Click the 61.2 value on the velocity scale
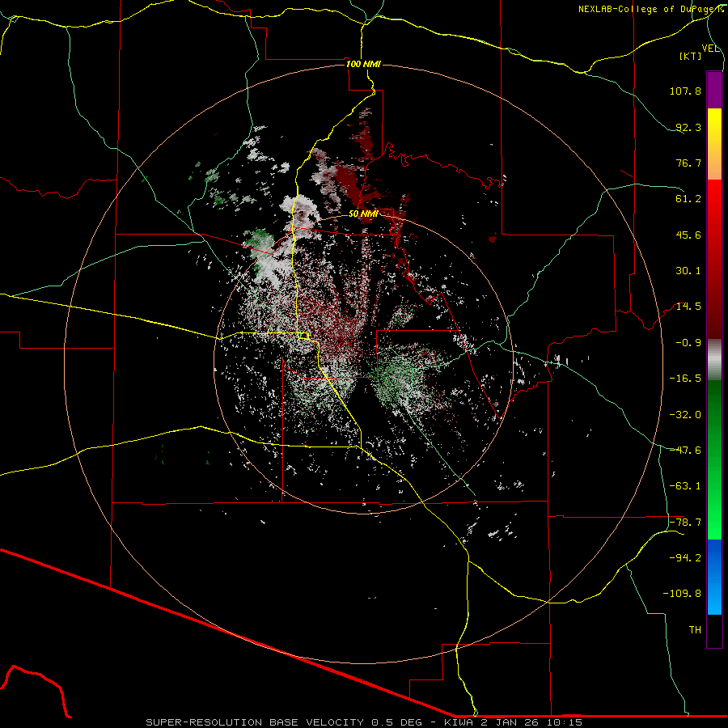 point(688,199)
